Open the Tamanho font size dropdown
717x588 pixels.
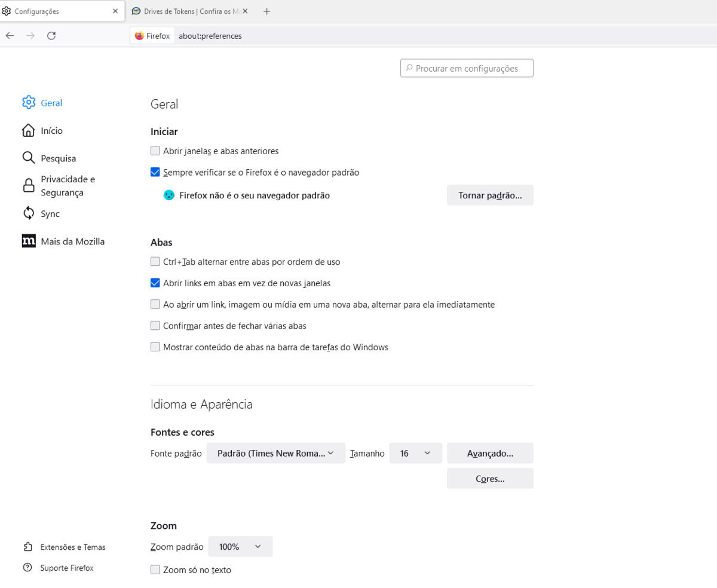point(415,453)
